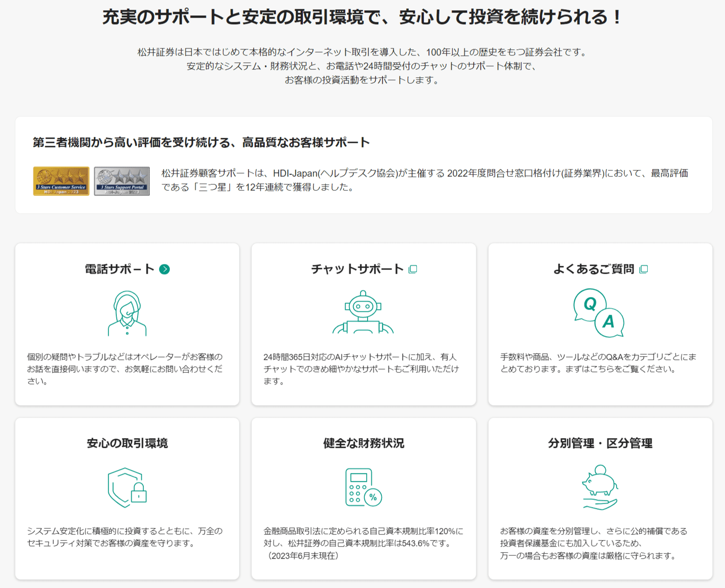725x588 pixels.
Task: Open the 電話サポート heading link
Action: pos(120,269)
